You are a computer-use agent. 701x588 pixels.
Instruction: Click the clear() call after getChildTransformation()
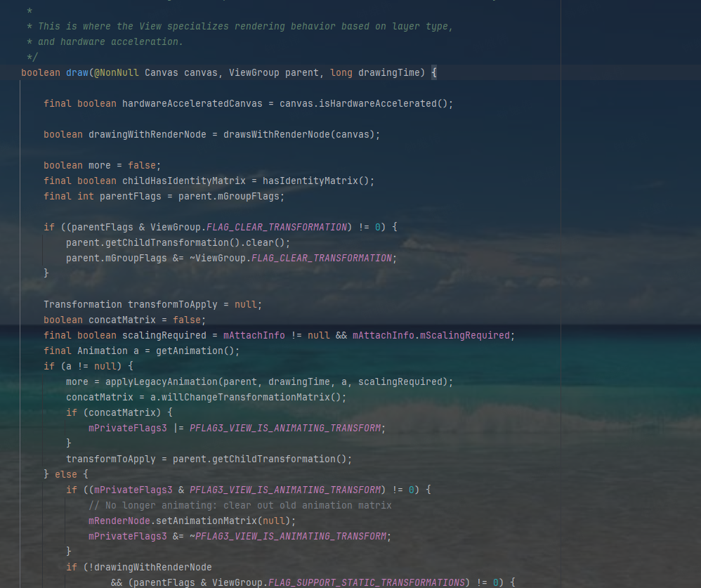click(x=265, y=243)
